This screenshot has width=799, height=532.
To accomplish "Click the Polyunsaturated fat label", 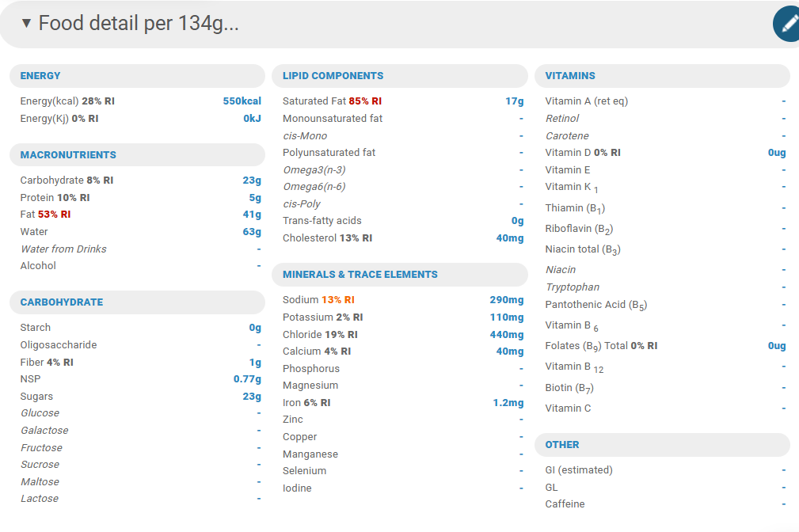I will point(329,153).
